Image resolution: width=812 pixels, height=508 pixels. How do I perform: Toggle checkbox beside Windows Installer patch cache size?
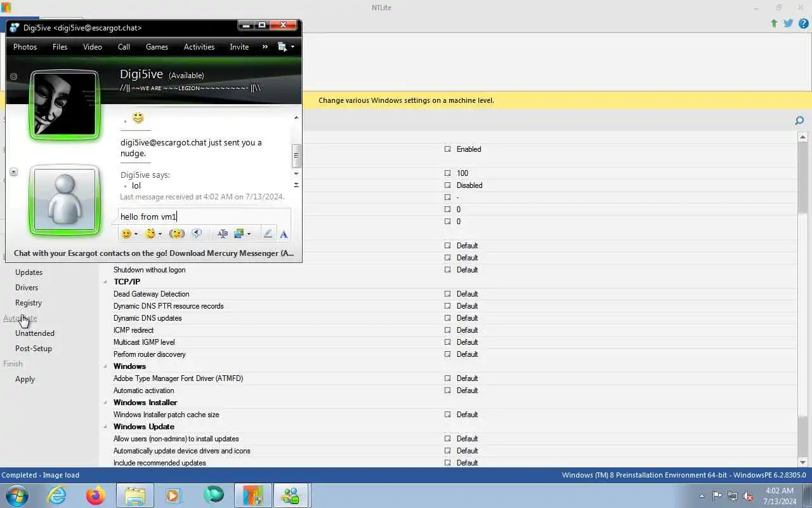(x=447, y=415)
